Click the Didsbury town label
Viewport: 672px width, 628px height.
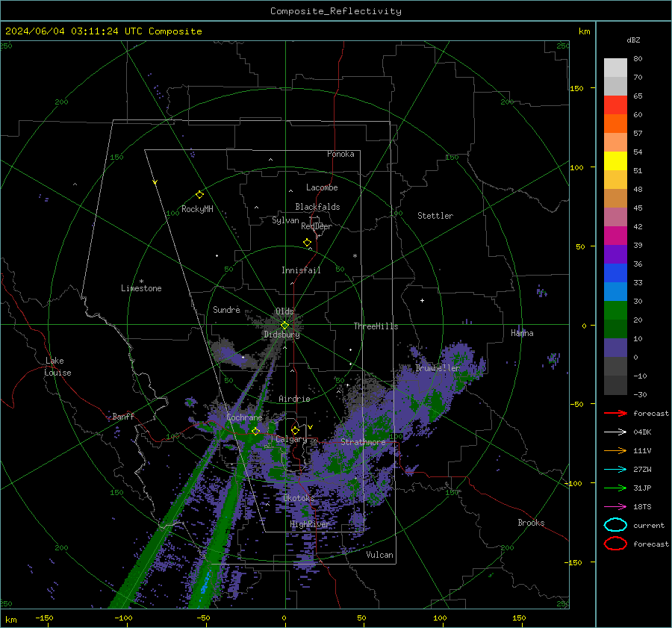pyautogui.click(x=281, y=335)
